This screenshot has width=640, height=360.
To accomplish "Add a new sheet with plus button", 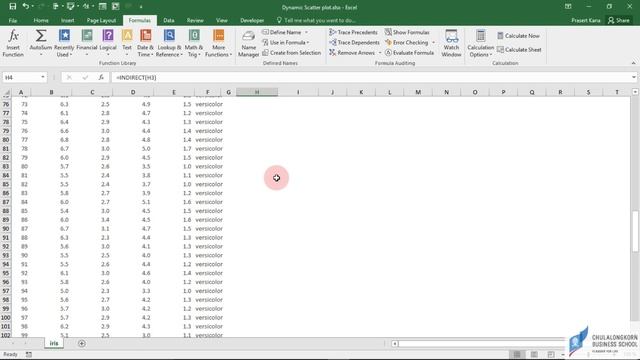I will (x=82, y=344).
